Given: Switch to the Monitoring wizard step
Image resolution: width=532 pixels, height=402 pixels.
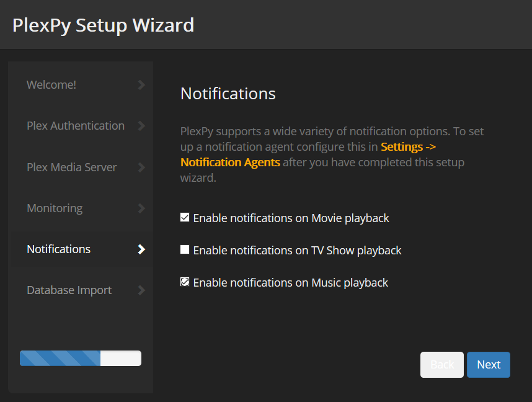Looking at the screenshot, I should (55, 208).
